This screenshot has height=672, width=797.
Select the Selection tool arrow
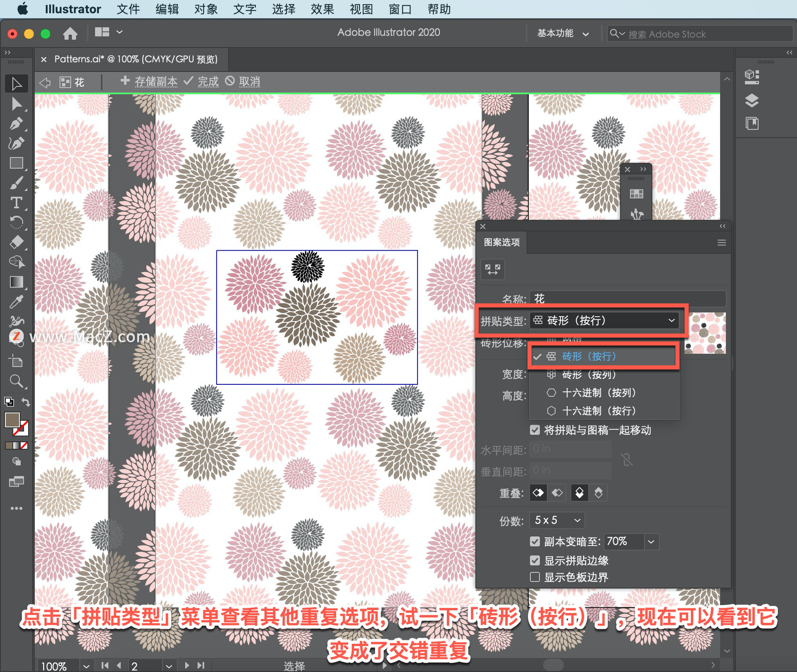click(16, 84)
